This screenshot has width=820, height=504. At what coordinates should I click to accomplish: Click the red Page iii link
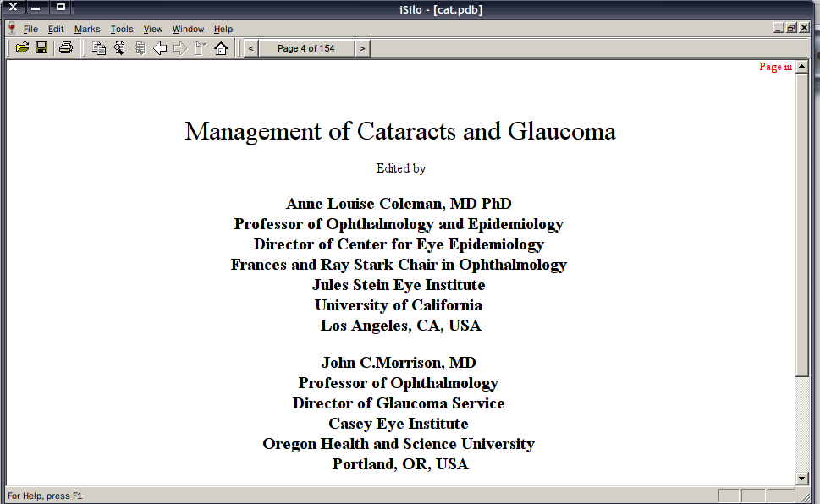tap(775, 67)
